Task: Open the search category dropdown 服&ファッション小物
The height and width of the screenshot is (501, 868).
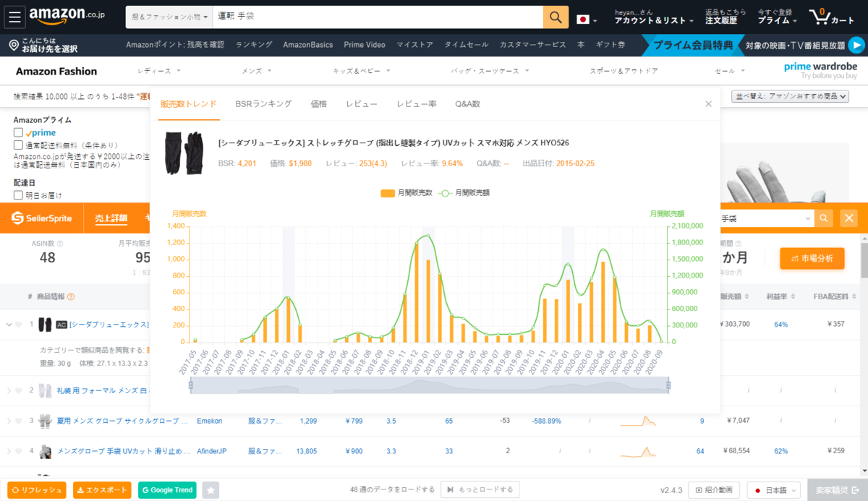Action: (x=170, y=17)
